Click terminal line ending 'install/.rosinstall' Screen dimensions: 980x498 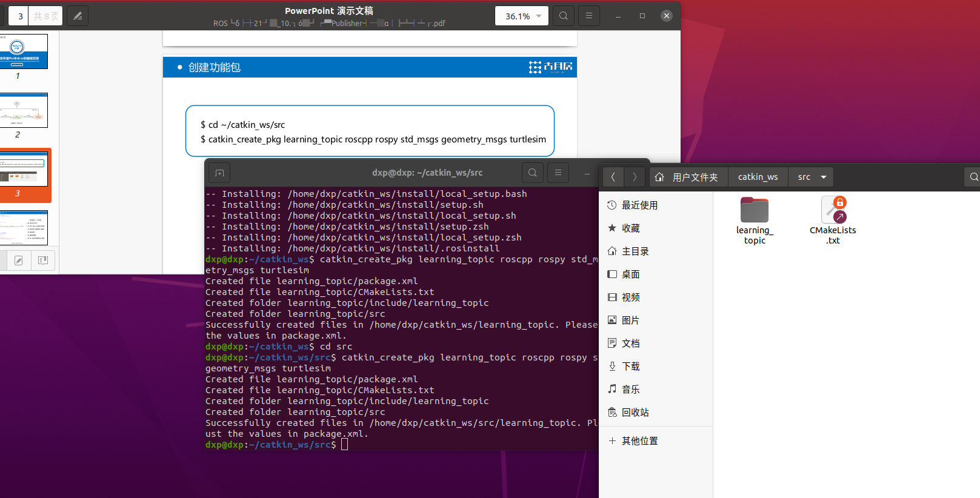pos(353,248)
